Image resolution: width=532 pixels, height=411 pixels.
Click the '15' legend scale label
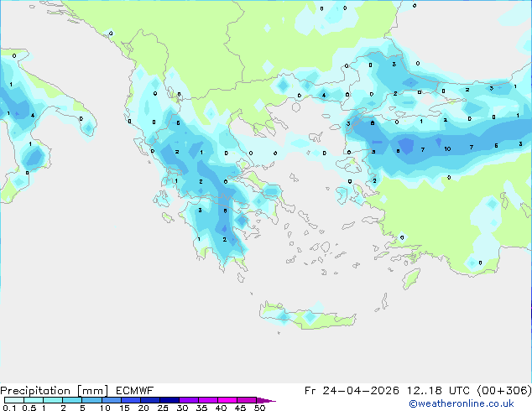tap(124, 408)
